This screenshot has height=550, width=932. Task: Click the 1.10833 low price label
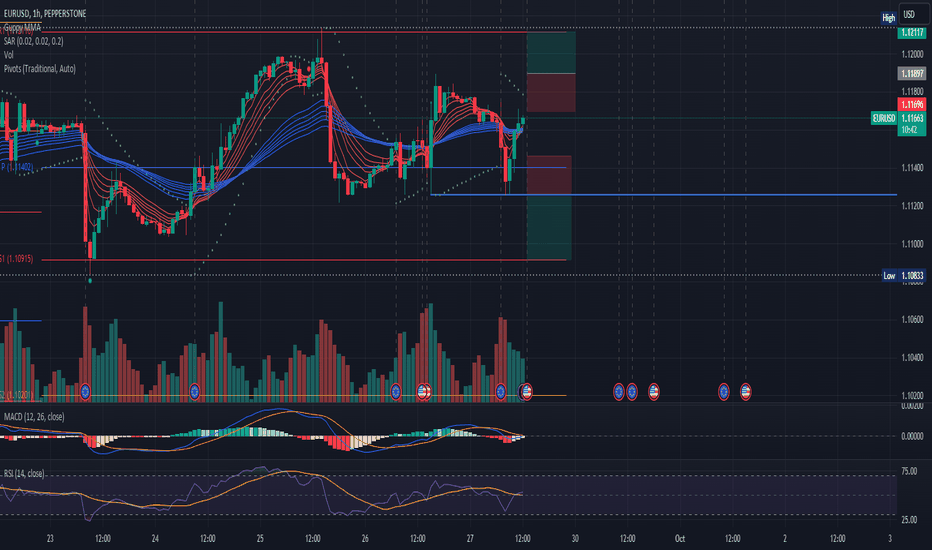(x=912, y=275)
